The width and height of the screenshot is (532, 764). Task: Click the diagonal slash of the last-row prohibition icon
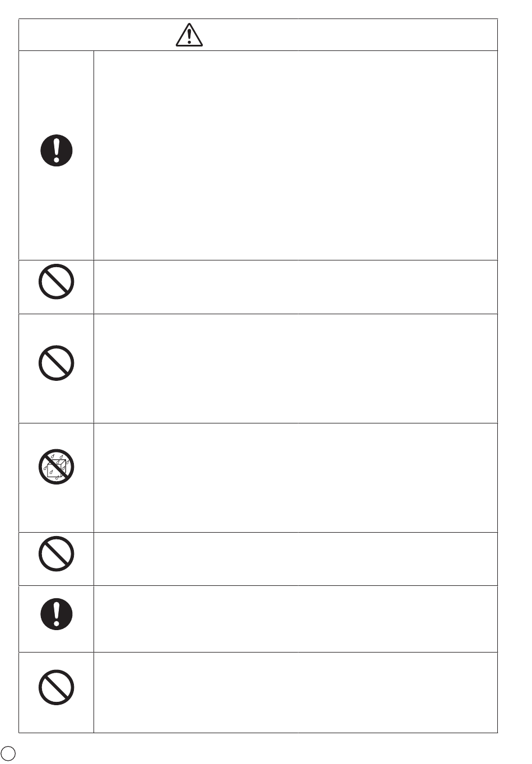point(57,688)
